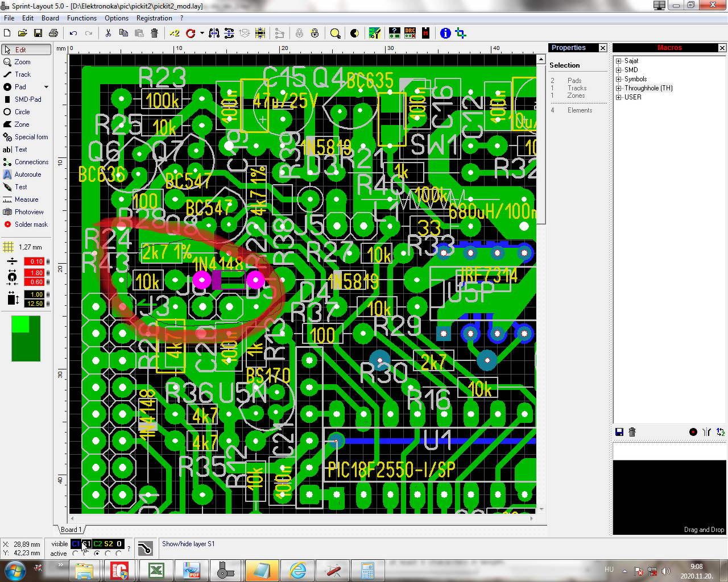Image resolution: width=728 pixels, height=582 pixels.
Task: Activate the Measure tool
Action: point(26,199)
